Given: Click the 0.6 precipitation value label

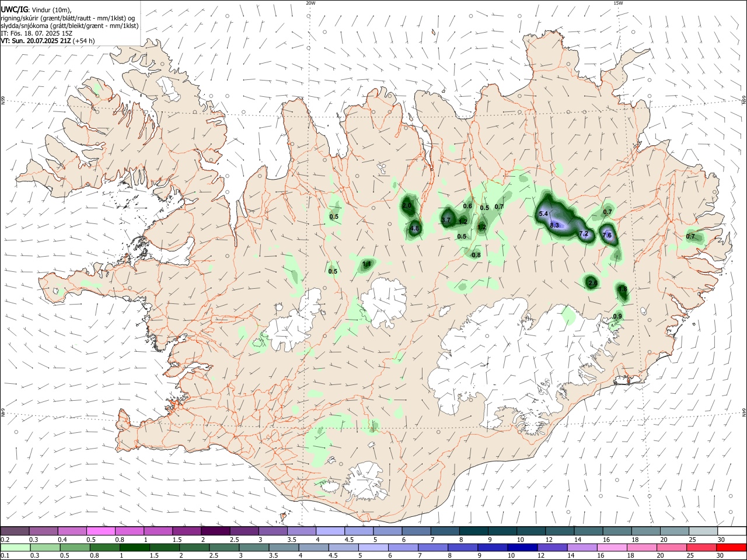Looking at the screenshot, I should [x=467, y=206].
